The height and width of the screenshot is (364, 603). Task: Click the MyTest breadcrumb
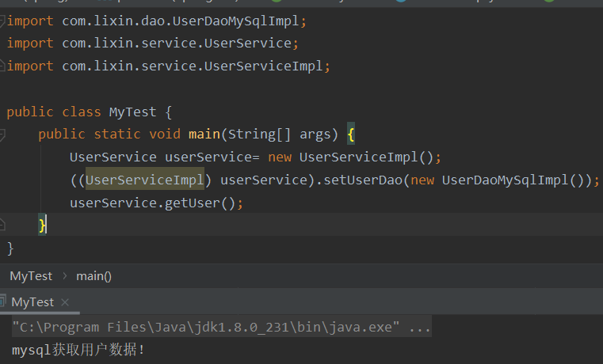[x=31, y=276]
